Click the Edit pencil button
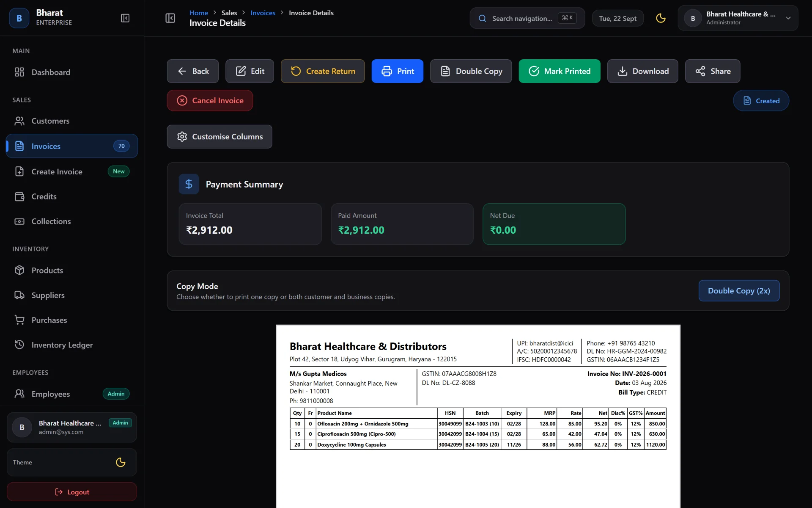This screenshot has width=812, height=508. 250,71
